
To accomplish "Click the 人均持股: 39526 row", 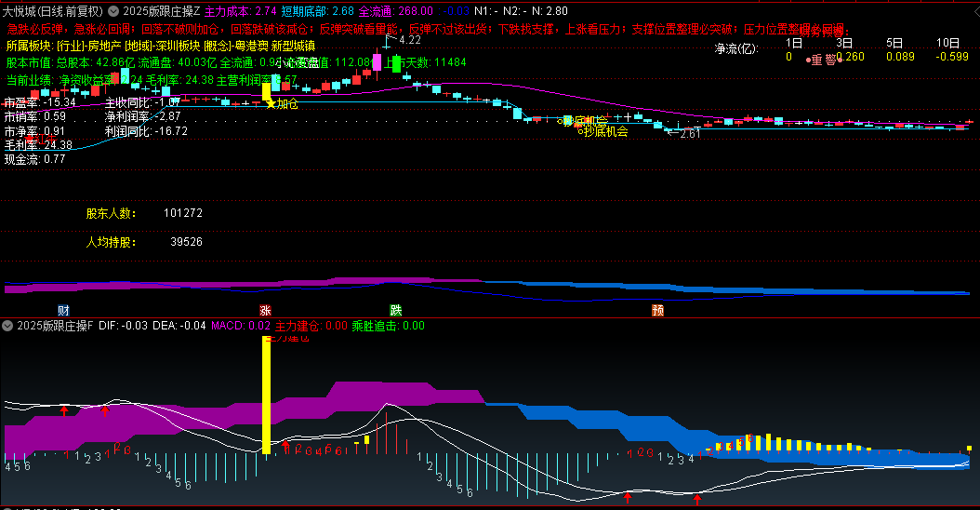I will pyautogui.click(x=144, y=242).
